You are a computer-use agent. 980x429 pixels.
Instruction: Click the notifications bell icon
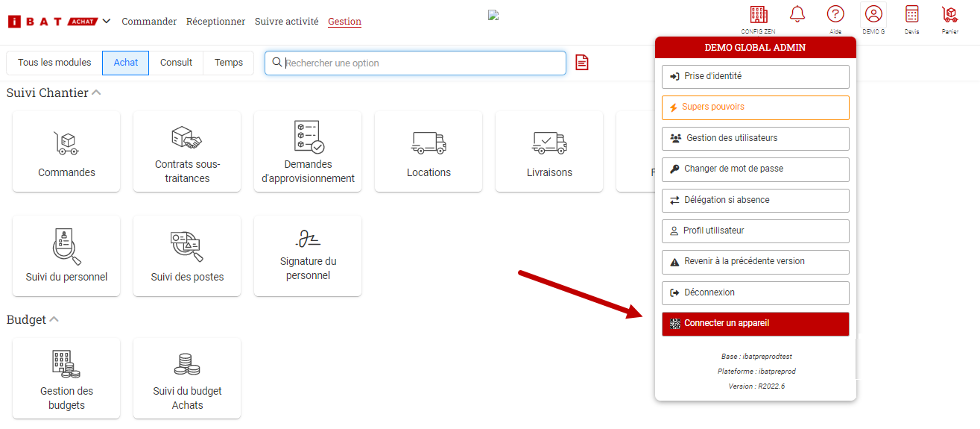[797, 14]
